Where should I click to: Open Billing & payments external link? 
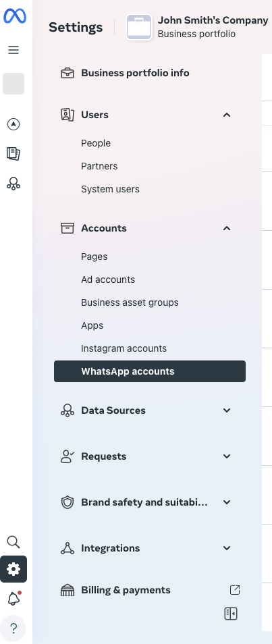click(x=235, y=590)
